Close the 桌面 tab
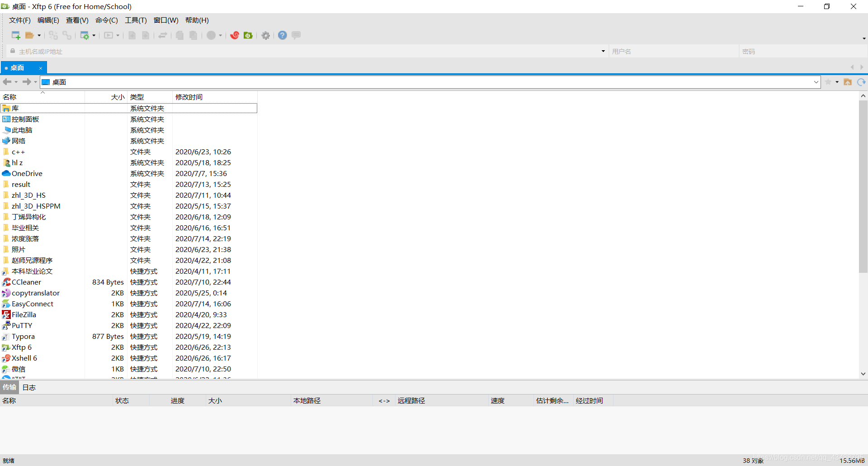868x466 pixels. tap(41, 68)
